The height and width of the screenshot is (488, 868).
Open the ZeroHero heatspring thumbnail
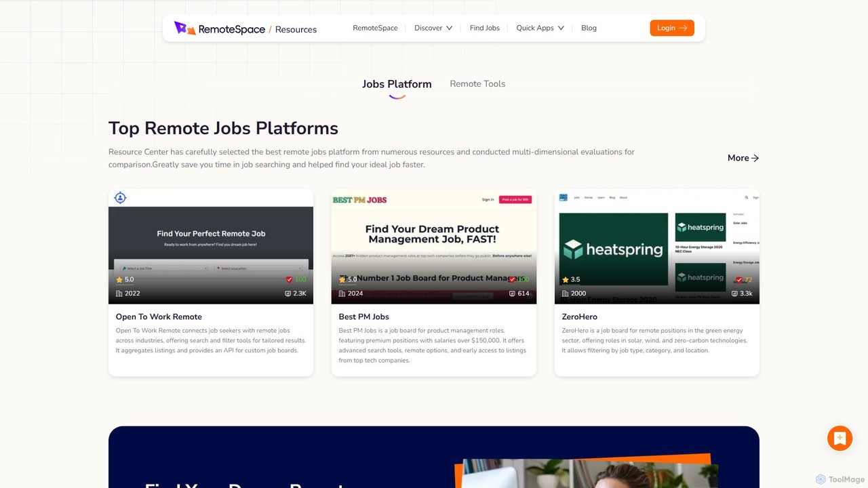pos(657,247)
